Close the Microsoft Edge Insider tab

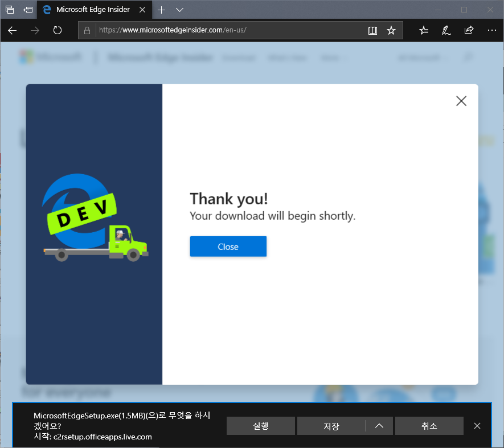tap(142, 10)
